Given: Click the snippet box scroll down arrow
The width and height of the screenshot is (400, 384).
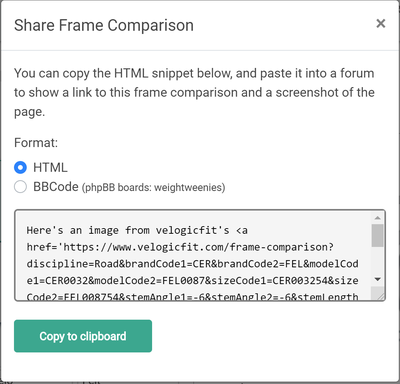Looking at the screenshot, I should (378, 279).
